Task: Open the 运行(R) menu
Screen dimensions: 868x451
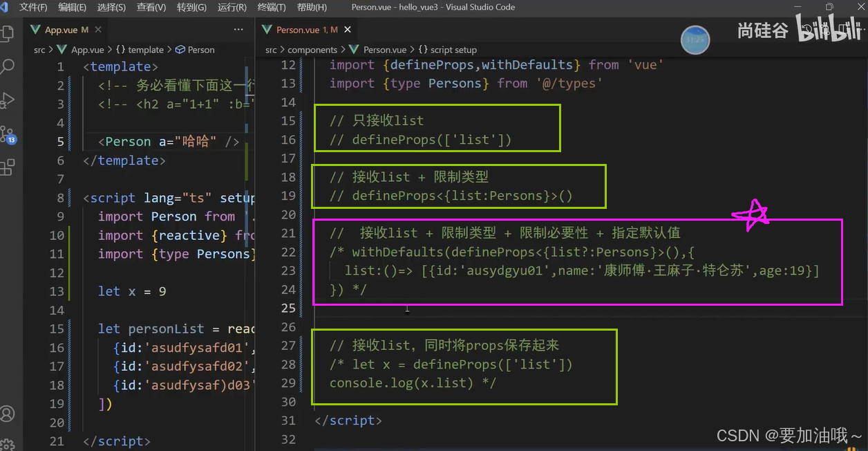Action: click(x=232, y=7)
